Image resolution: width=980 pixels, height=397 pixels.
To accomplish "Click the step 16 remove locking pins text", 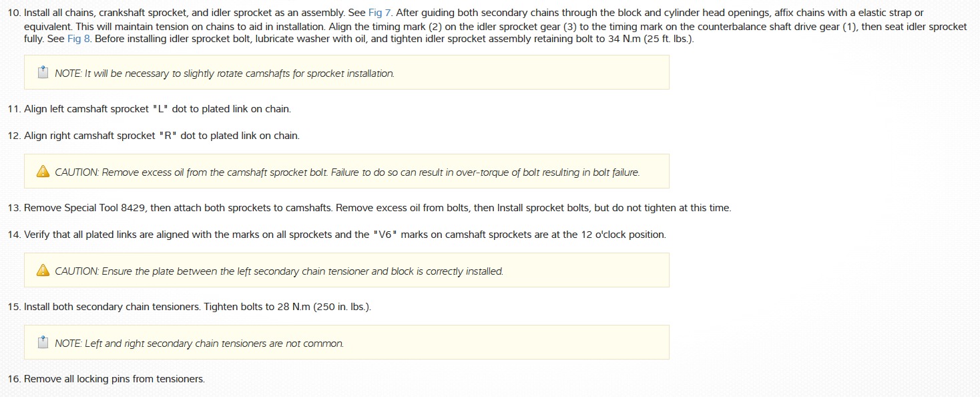I will 114,379.
